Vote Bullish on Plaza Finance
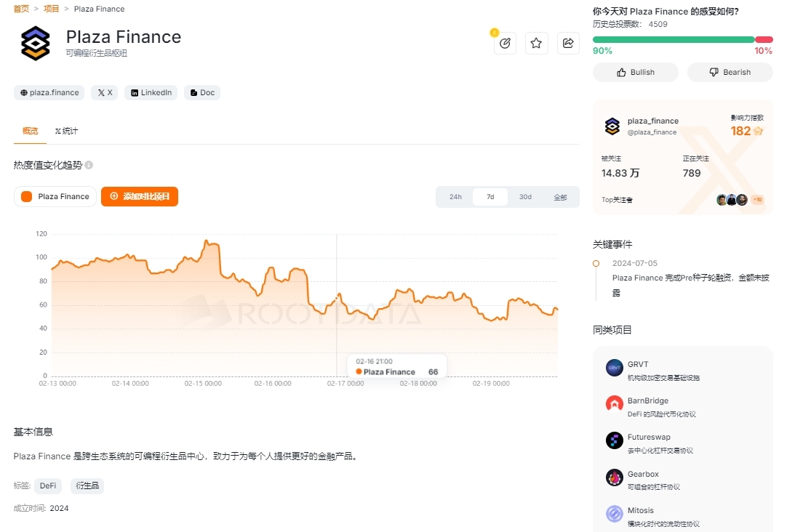Screen dimensions: 787x532 point(636,73)
